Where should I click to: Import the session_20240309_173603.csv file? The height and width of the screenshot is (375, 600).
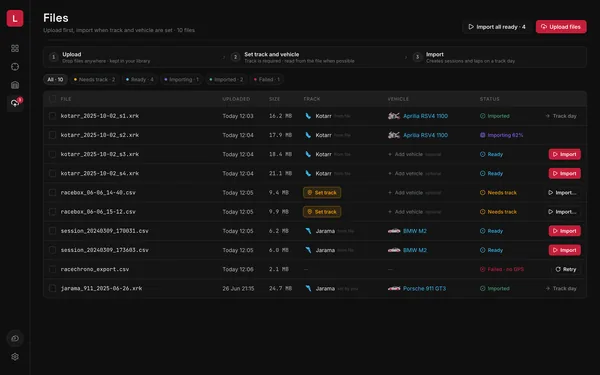(x=564, y=250)
